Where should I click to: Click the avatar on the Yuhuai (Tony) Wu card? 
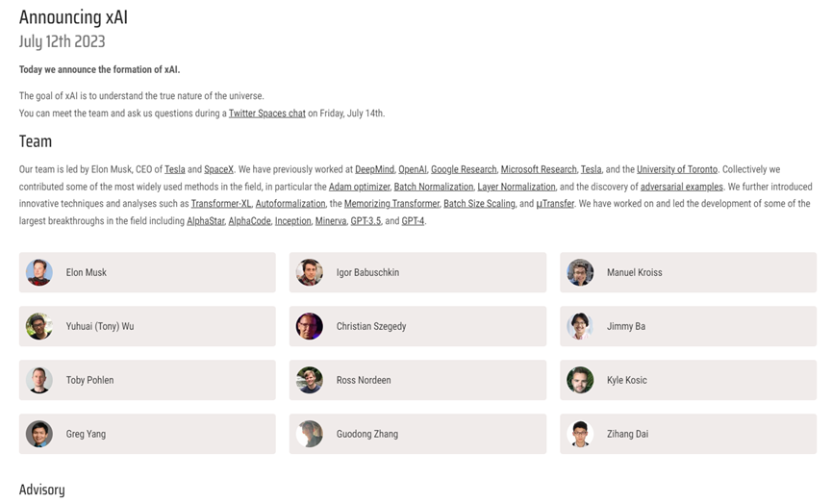pos(39,326)
